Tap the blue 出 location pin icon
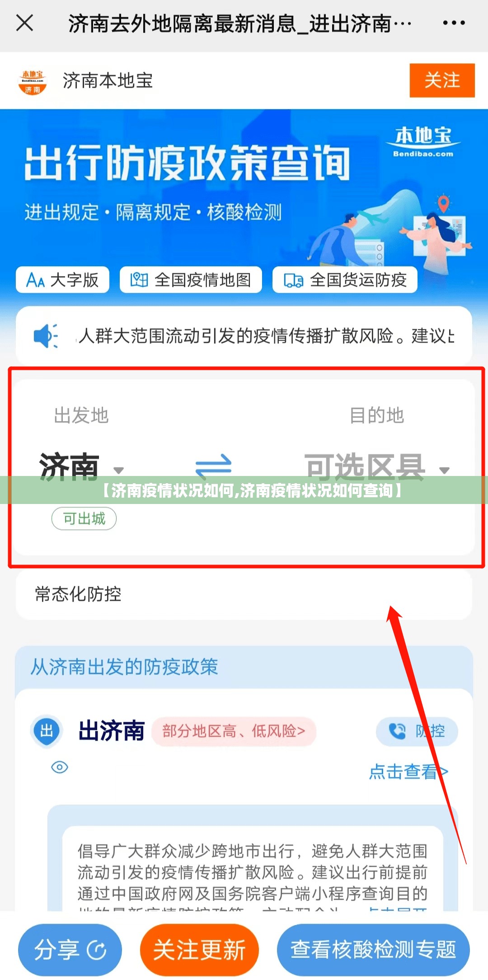Viewport: 488px width, 980px height. (47, 730)
